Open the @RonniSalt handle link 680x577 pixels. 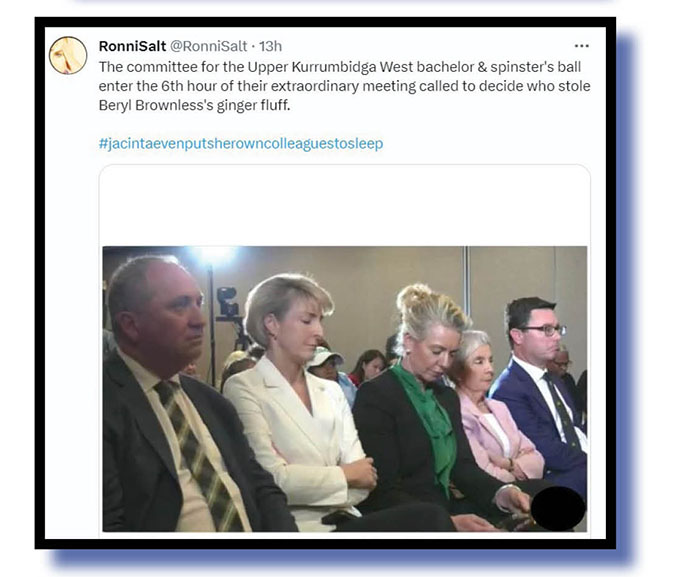(208, 46)
